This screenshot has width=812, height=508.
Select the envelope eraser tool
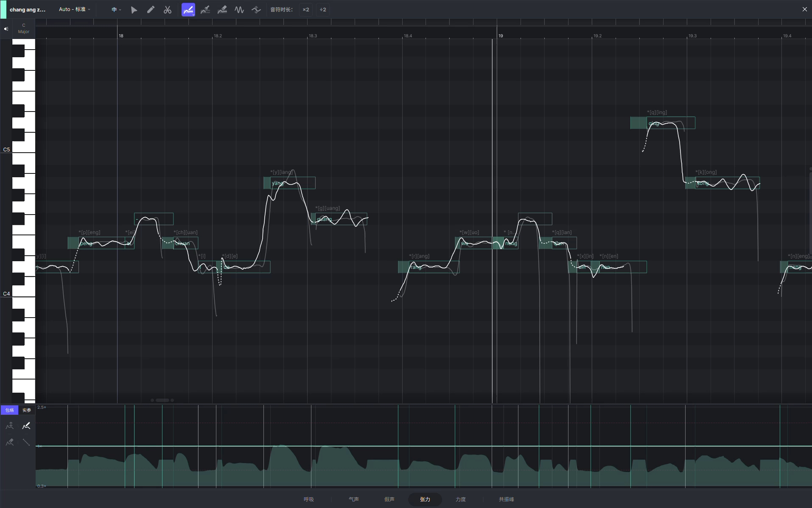[10, 442]
